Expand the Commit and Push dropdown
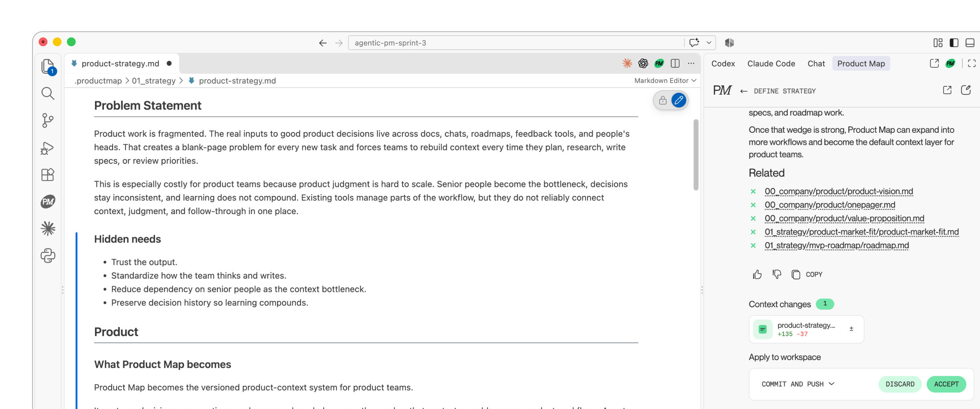 point(798,384)
